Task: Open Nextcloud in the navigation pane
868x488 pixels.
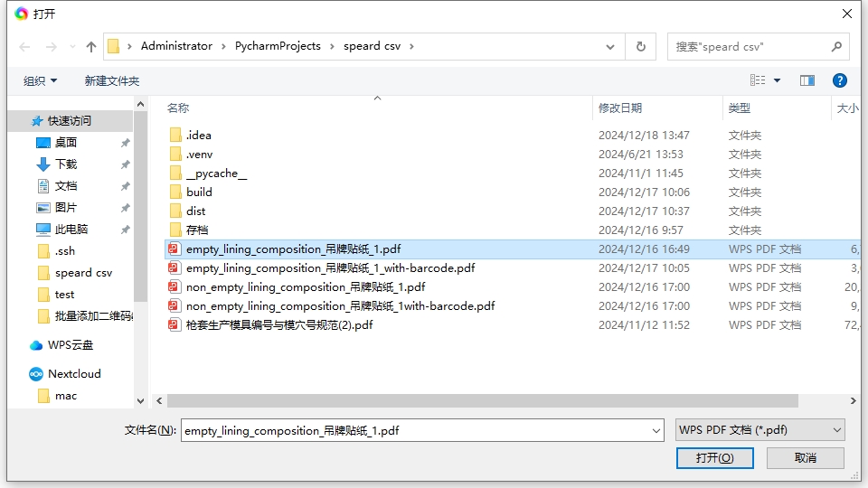Action: (x=74, y=374)
